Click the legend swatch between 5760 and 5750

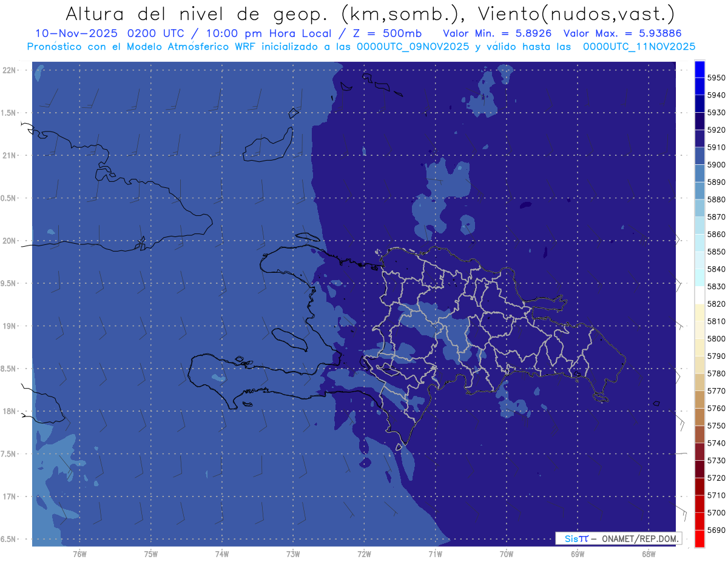click(x=699, y=417)
